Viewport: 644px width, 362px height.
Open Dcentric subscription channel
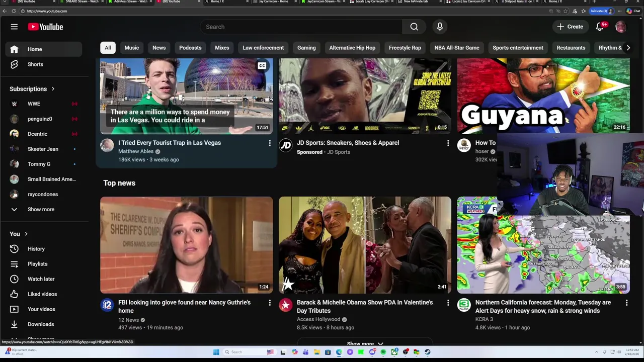coord(44,134)
